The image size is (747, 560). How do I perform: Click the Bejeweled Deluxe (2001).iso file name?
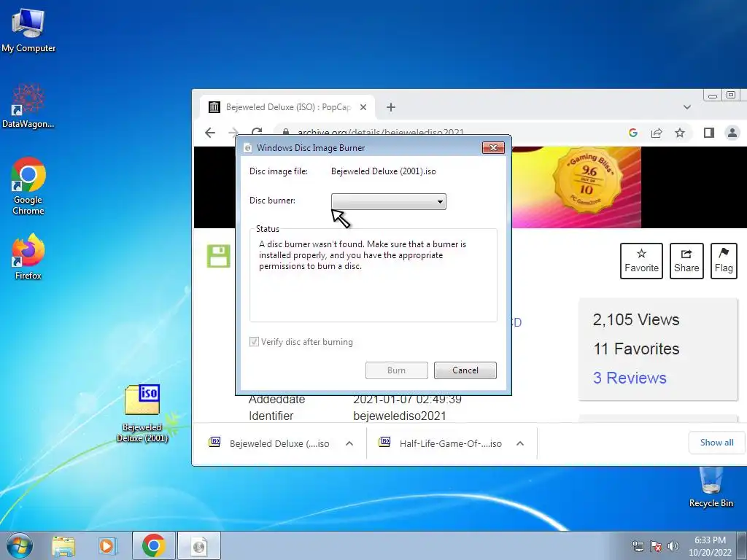coord(384,171)
